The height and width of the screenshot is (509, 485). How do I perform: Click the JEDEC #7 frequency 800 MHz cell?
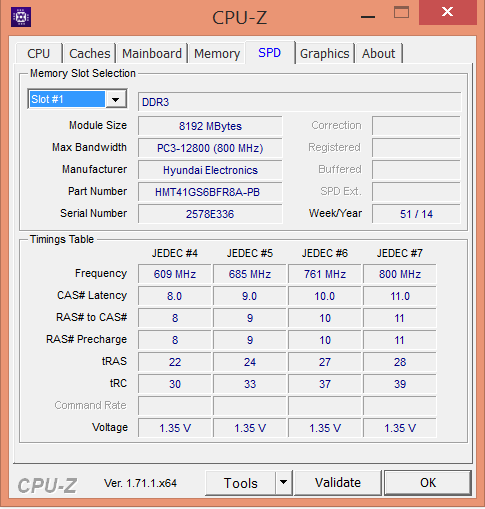coord(400,274)
